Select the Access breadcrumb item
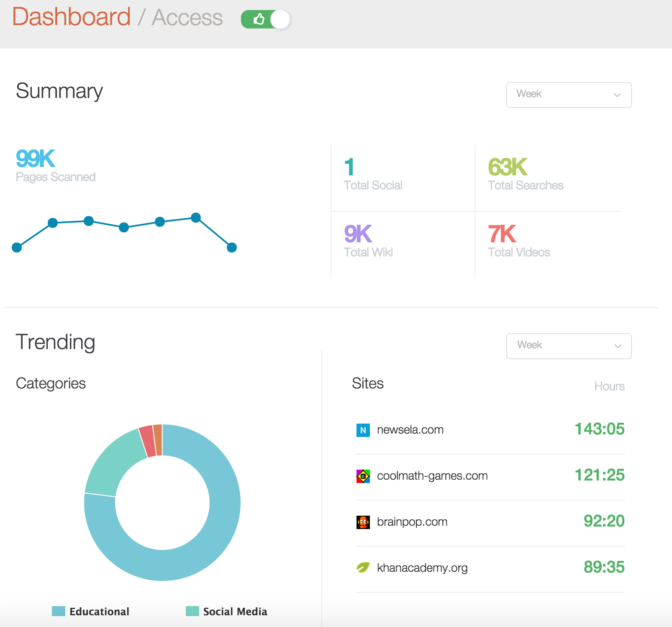672x627 pixels. 187,18
